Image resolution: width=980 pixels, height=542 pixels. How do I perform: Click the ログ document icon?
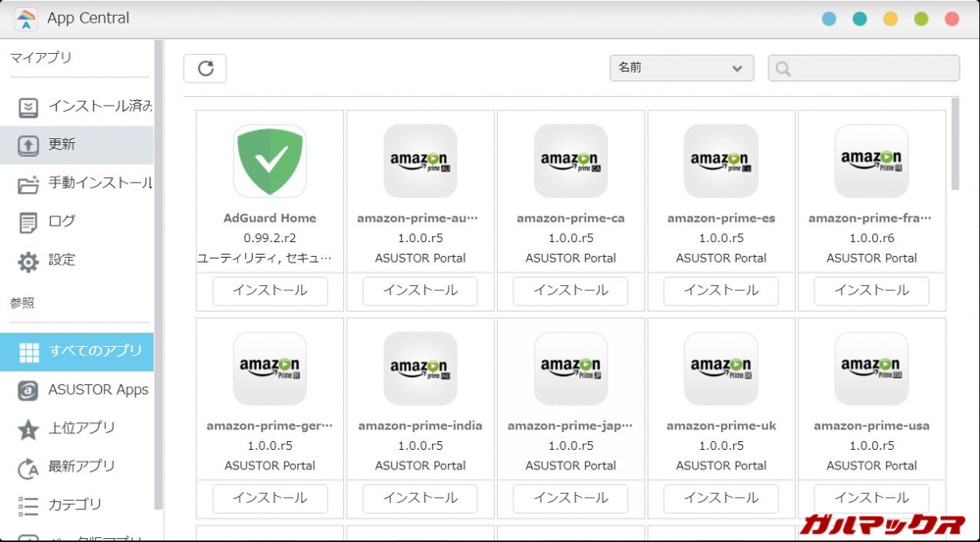click(x=28, y=222)
